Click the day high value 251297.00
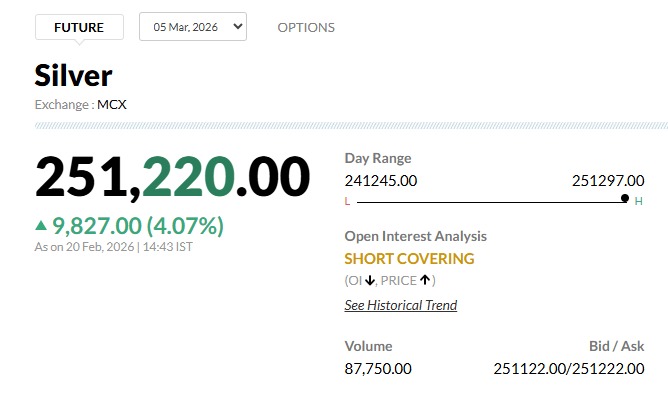The height and width of the screenshot is (417, 668). tap(608, 180)
